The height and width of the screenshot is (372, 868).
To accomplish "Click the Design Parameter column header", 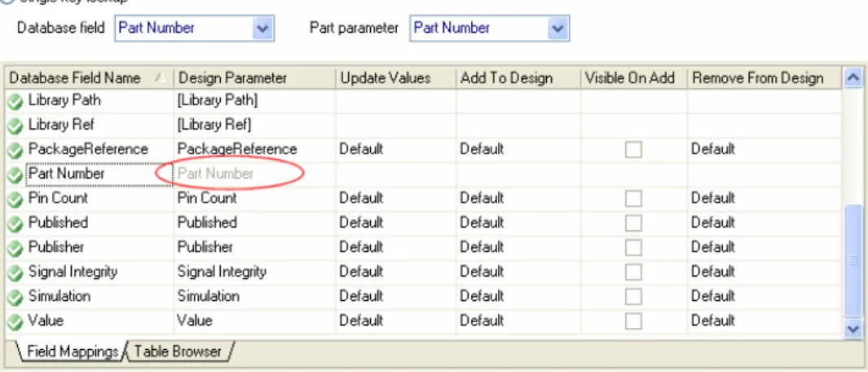I will (254, 78).
